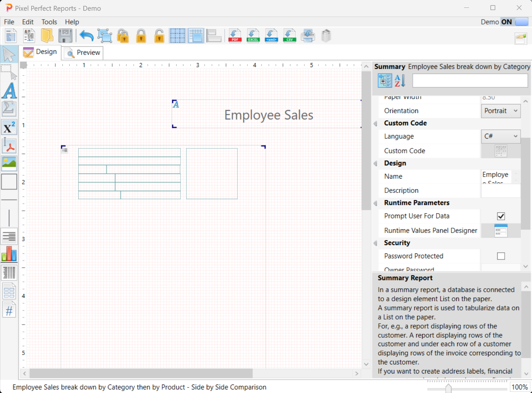Select the sigma summation tool
532x393 pixels.
[9, 109]
